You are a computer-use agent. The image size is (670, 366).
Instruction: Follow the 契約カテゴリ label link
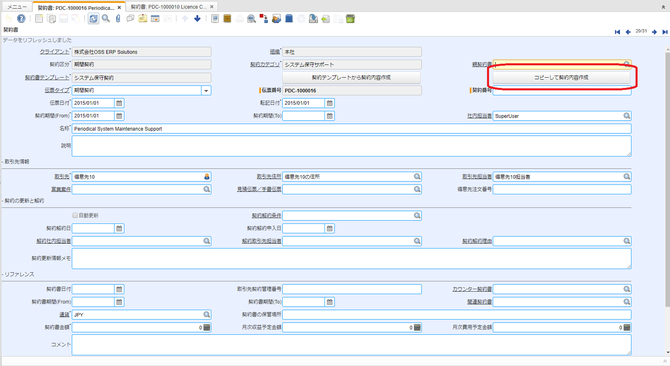(x=265, y=64)
